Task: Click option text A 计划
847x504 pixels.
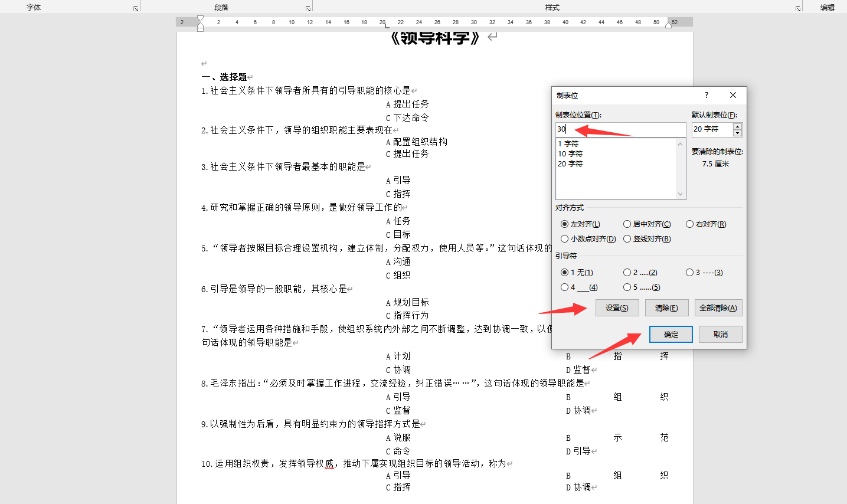Action: point(398,356)
